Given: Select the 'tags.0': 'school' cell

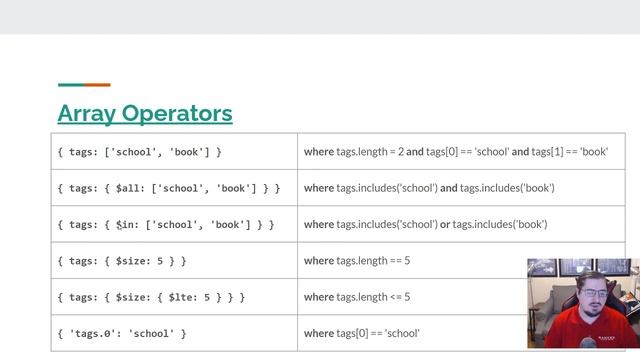Looking at the screenshot, I should pos(174,333).
